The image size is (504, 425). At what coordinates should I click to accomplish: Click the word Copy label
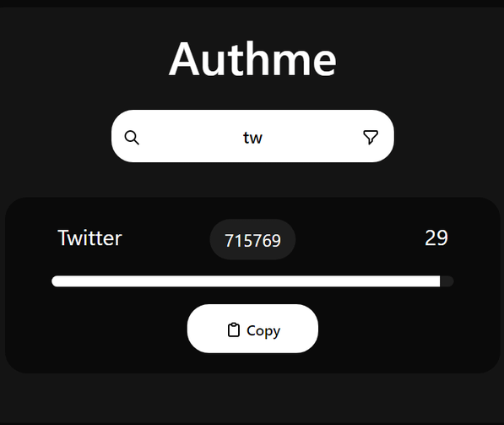click(263, 330)
